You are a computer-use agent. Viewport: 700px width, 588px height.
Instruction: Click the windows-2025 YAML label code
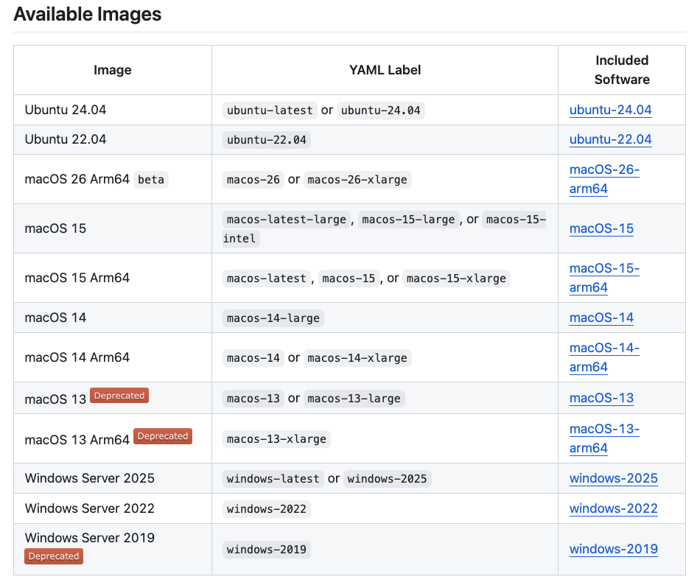pyautogui.click(x=387, y=479)
